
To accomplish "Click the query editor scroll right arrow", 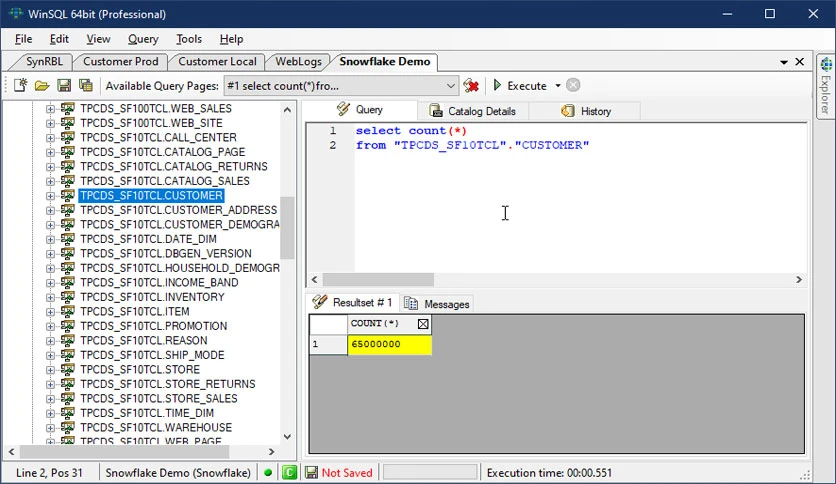I will click(x=799, y=279).
